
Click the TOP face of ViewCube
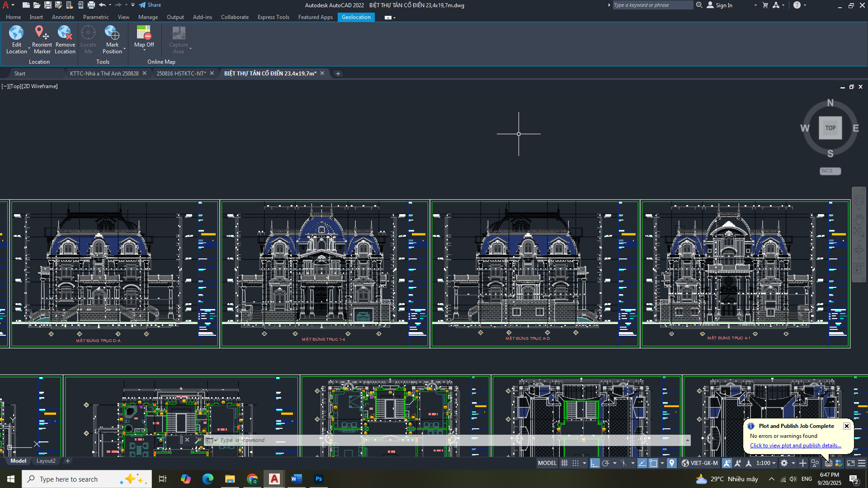(830, 128)
